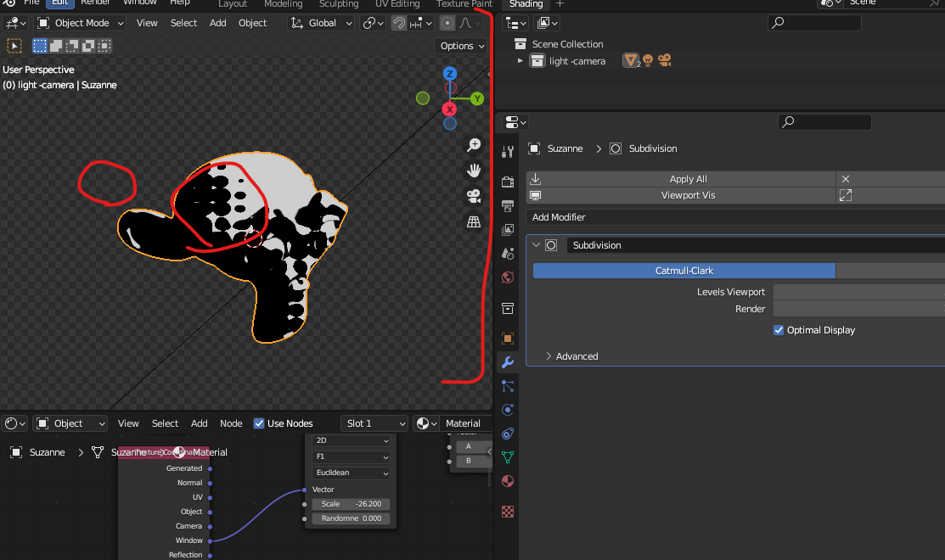945x560 pixels.
Task: Open the Modifier properties wrench tab
Action: click(x=508, y=362)
